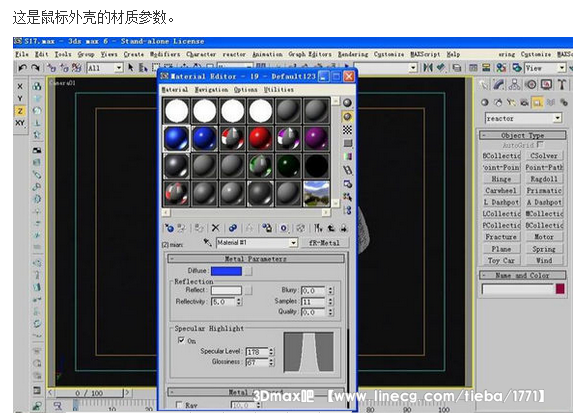Toggle checkered Background icon in Material Editor
The image size is (574, 413).
[347, 130]
